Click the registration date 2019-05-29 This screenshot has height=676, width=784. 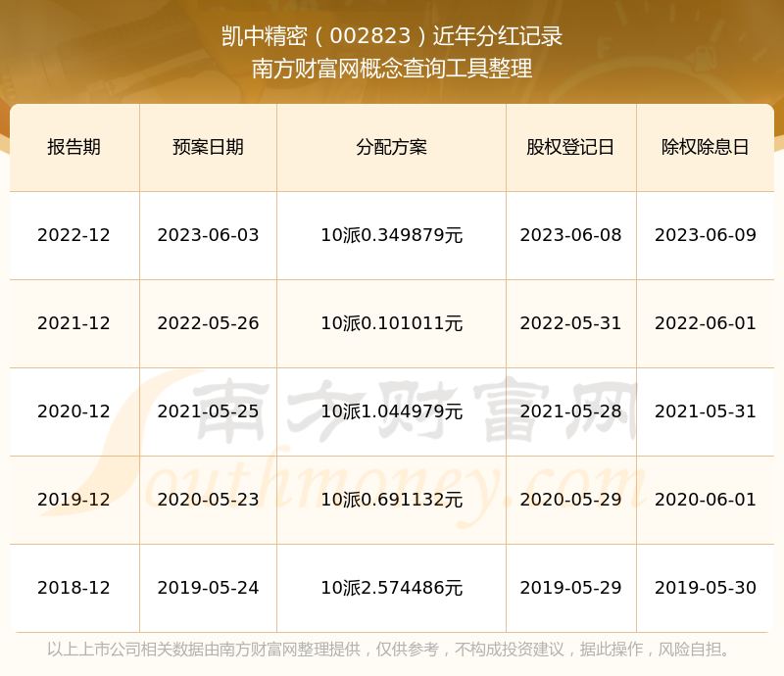pyautogui.click(x=570, y=588)
